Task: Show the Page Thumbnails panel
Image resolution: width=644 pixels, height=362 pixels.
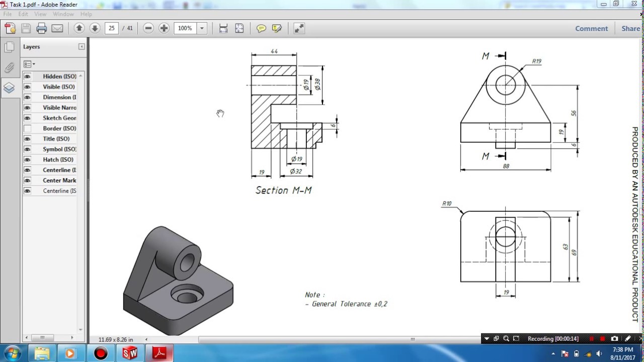Action: [9, 47]
